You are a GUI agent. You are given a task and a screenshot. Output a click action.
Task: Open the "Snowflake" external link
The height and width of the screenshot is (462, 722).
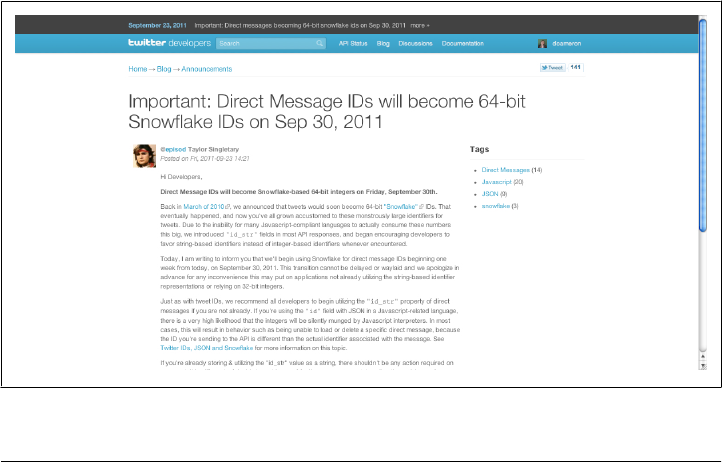[402, 207]
